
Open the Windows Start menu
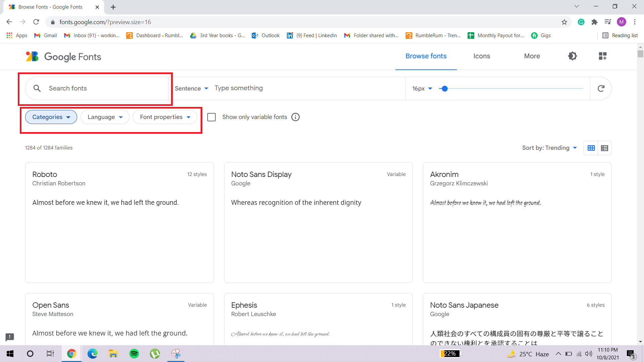pyautogui.click(x=10, y=354)
